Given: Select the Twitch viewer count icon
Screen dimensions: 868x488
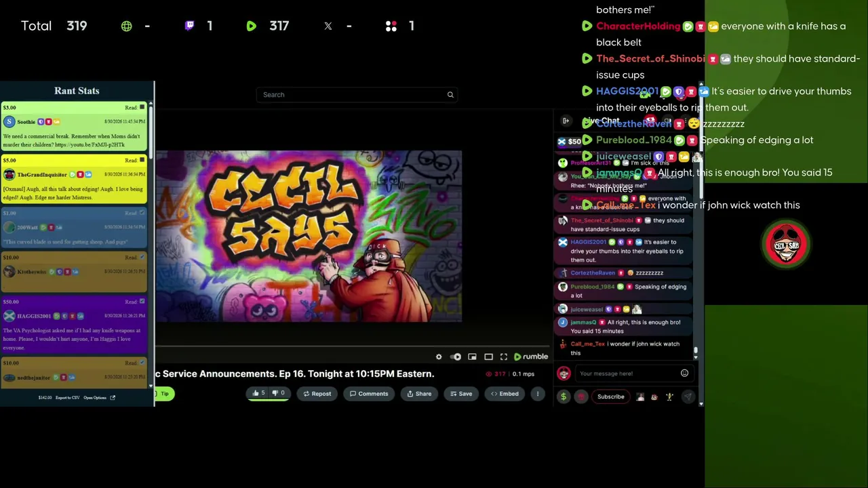Looking at the screenshot, I should click(189, 26).
